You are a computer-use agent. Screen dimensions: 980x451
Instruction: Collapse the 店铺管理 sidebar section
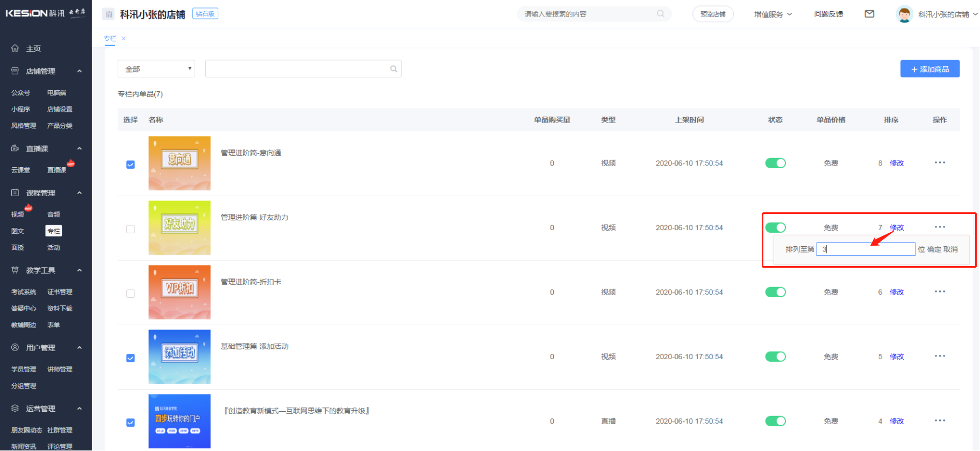(79, 71)
